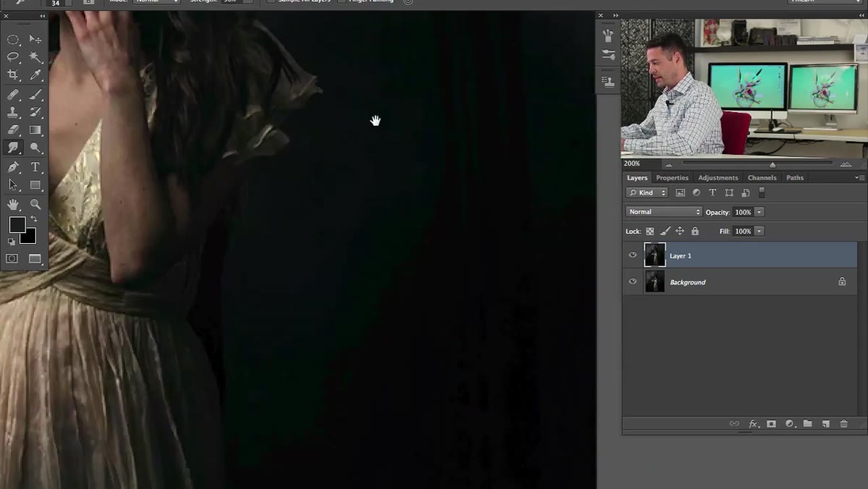Click the Opacity 100% value field
Screen dimensions: 868x489
point(743,212)
